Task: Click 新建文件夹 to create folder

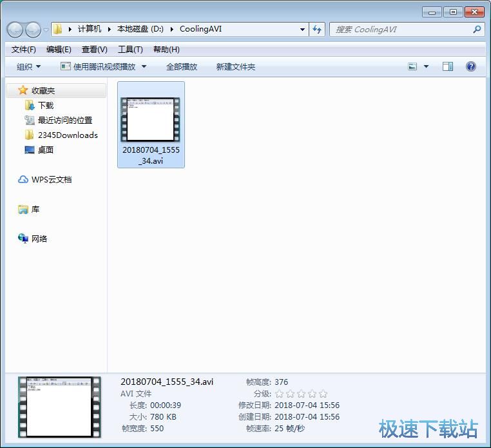Action: pos(235,67)
